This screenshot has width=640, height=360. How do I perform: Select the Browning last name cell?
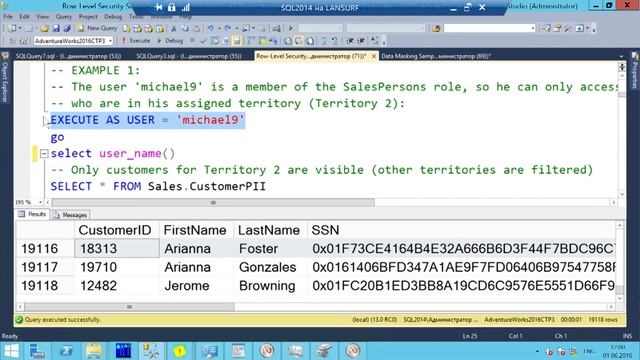point(271,286)
